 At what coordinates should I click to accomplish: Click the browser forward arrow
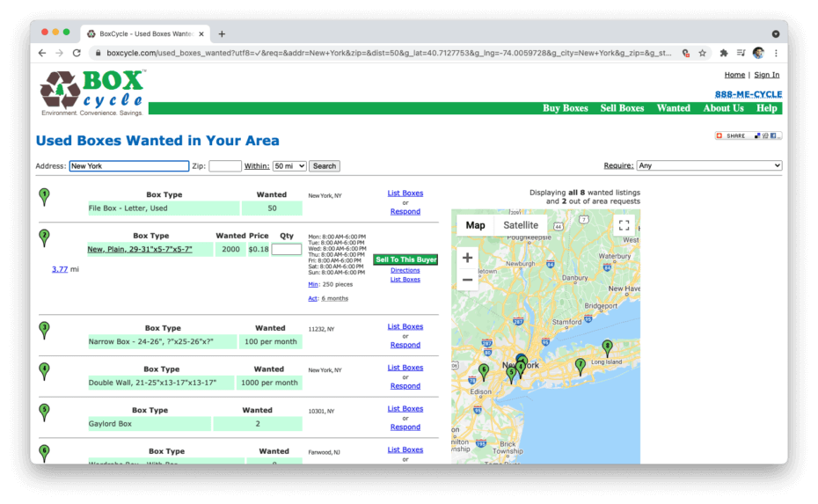60,53
